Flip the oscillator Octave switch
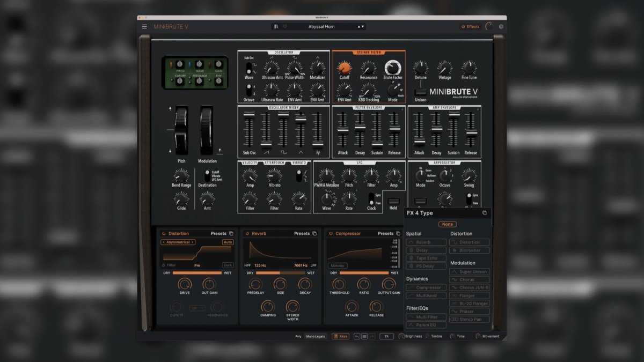The width and height of the screenshot is (644, 362). click(x=248, y=90)
